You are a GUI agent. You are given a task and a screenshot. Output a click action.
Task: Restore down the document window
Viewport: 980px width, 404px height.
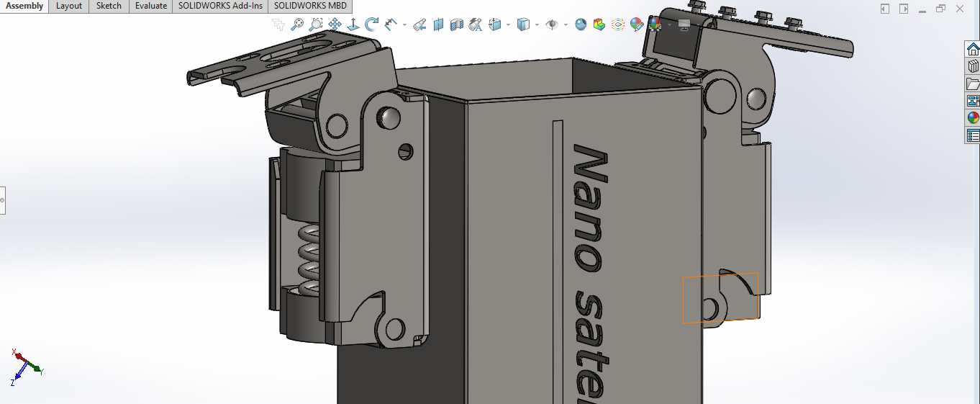click(940, 9)
